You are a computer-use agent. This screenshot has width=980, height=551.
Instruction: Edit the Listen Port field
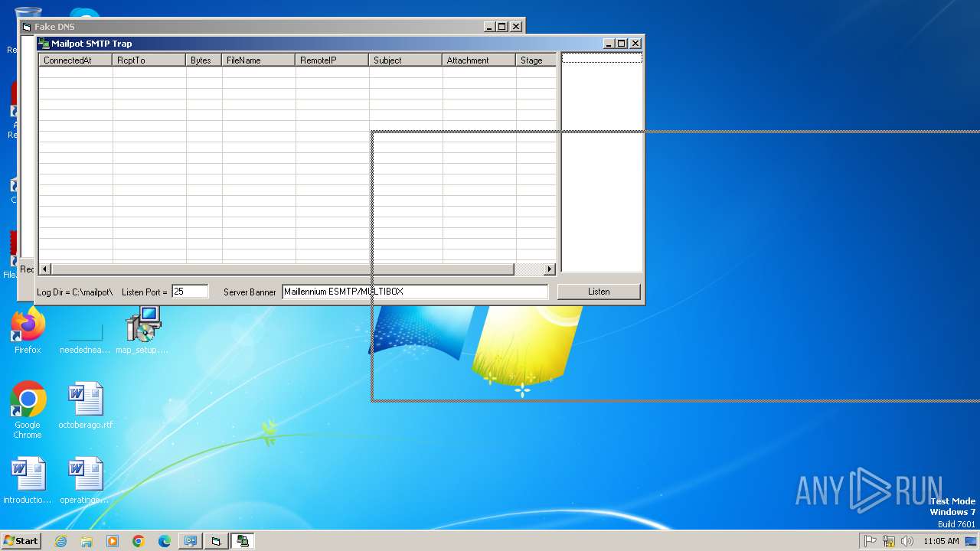(190, 292)
